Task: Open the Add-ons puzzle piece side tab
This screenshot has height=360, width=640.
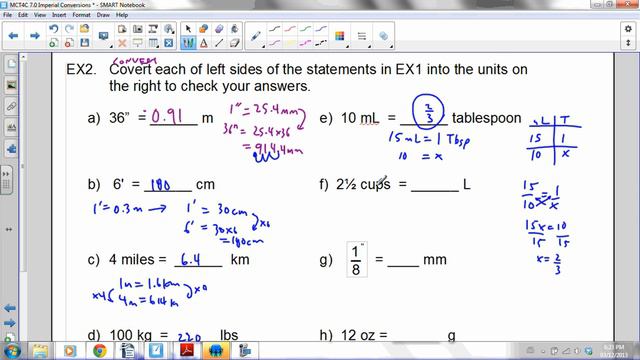Action: pyautogui.click(x=11, y=149)
